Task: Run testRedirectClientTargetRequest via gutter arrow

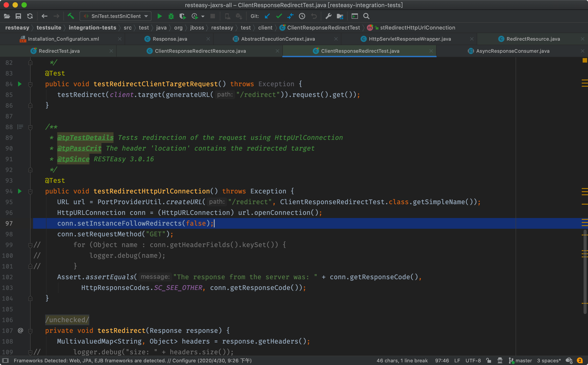Action: (20, 84)
